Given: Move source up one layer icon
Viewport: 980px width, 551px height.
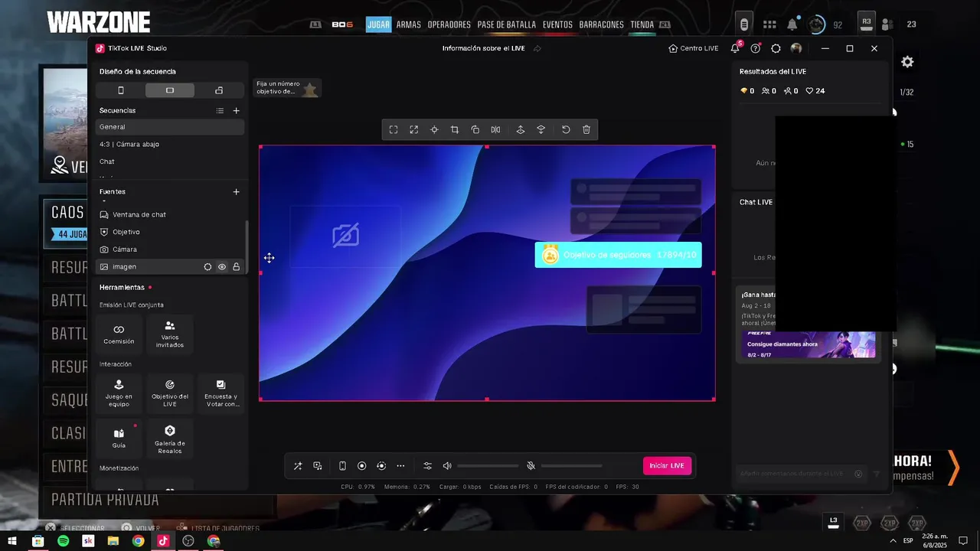Looking at the screenshot, I should coord(521,130).
